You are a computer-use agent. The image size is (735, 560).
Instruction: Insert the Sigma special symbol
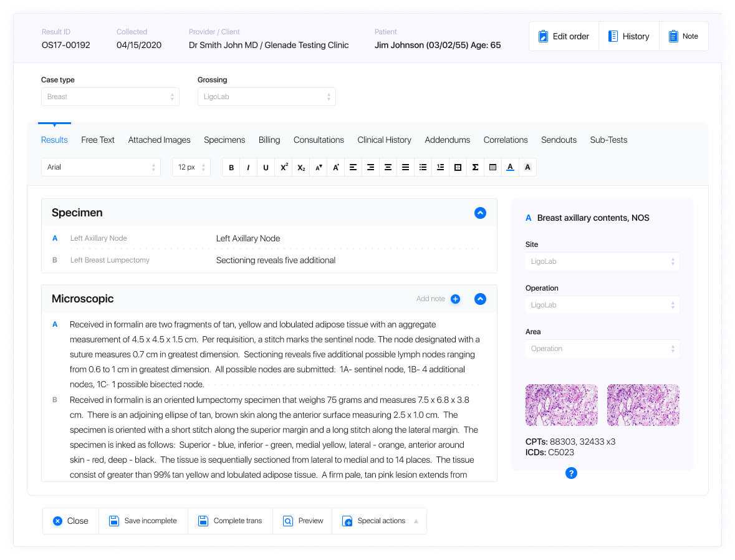476,167
